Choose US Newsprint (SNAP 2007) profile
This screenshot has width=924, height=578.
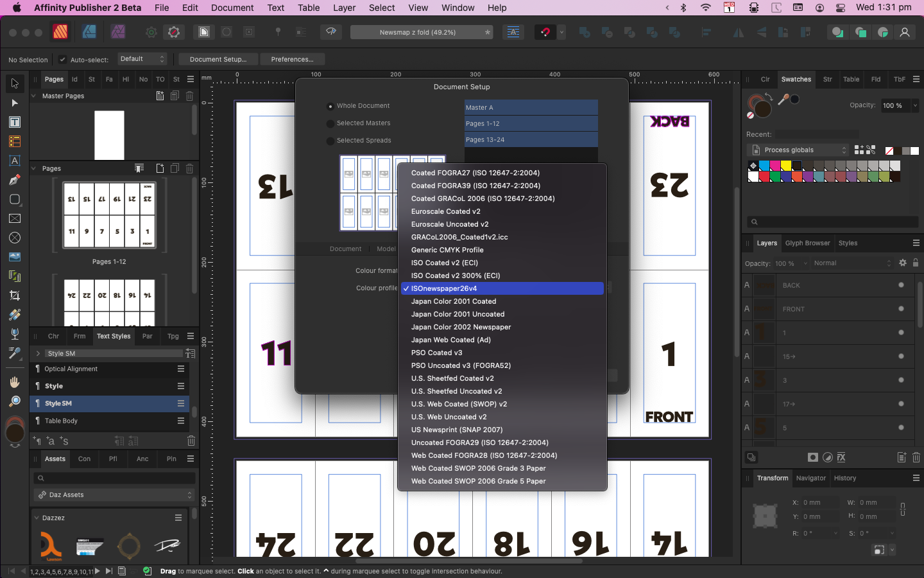[456, 430]
